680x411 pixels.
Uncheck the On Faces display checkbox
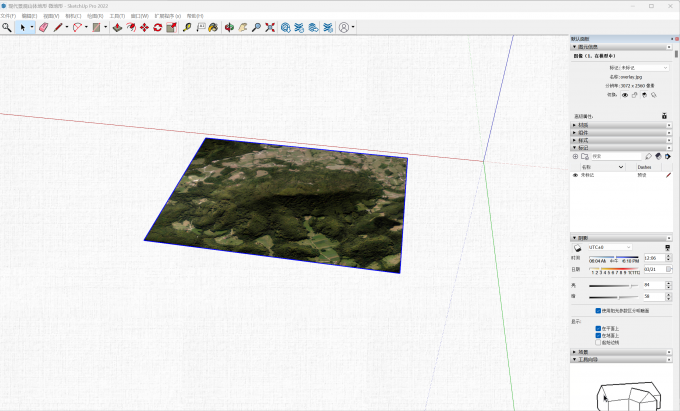coord(598,329)
